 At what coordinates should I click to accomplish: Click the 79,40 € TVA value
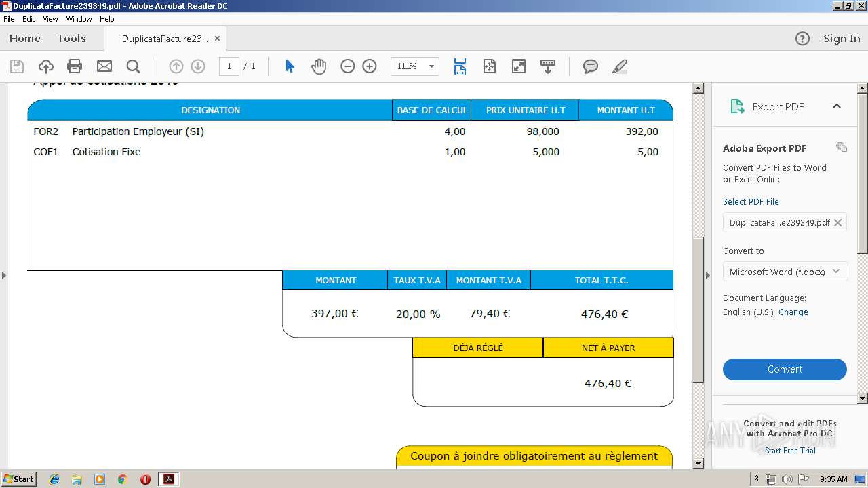click(490, 313)
